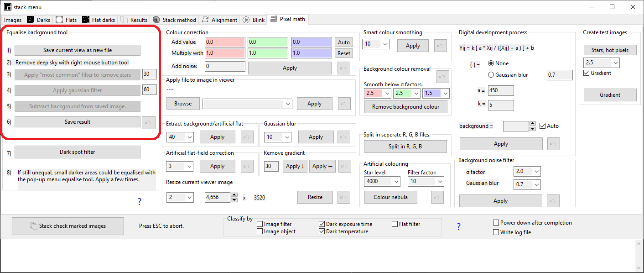Click the green Multiply with field
Screen dimensions: 644x273
coord(268,53)
